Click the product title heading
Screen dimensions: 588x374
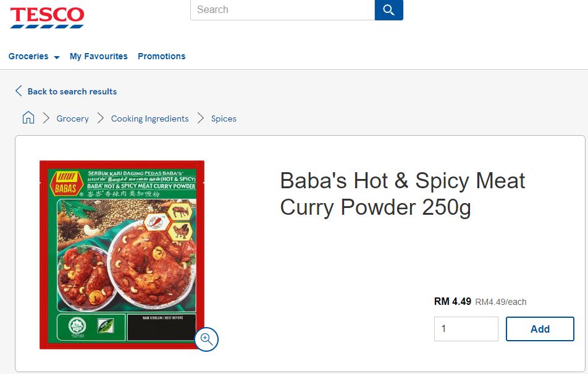click(403, 194)
